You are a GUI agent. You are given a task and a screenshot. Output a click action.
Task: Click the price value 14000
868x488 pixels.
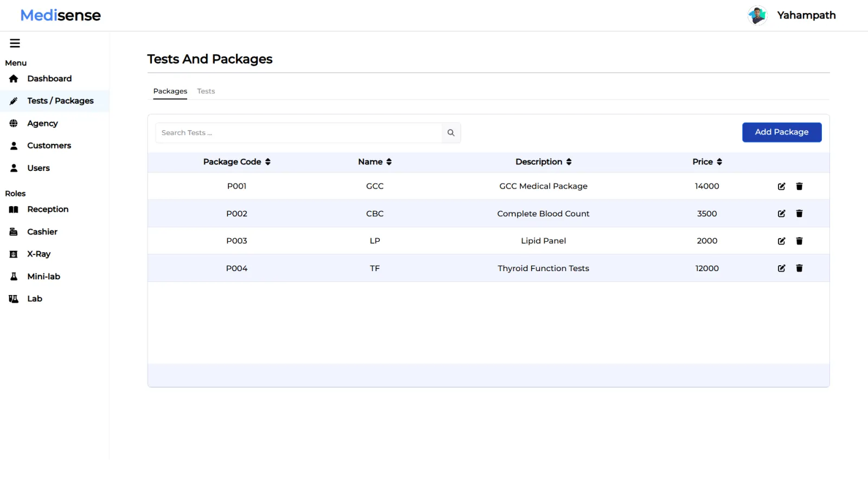[707, 187]
